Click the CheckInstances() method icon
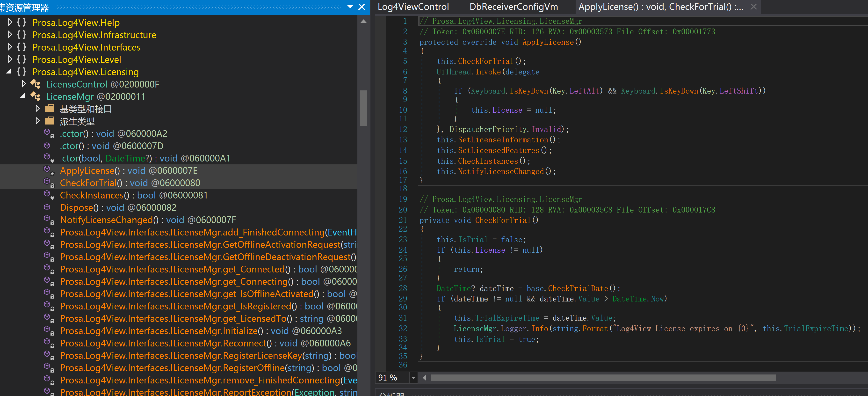 click(49, 195)
